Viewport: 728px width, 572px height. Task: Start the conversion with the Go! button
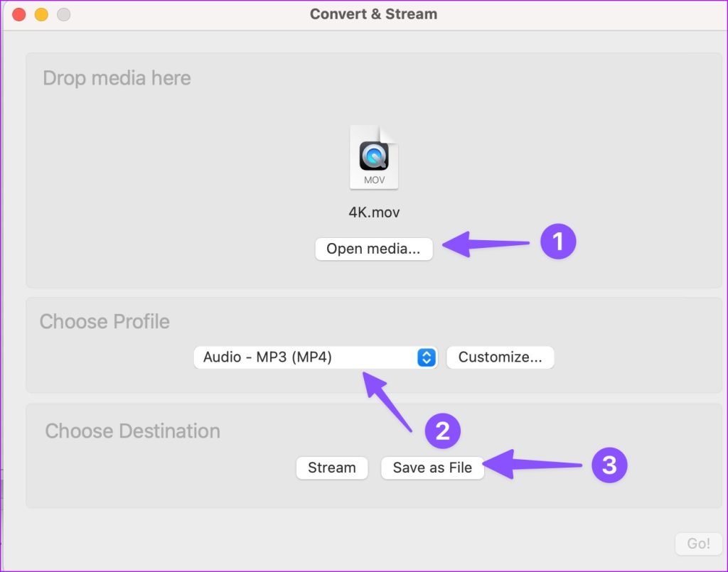(x=698, y=544)
